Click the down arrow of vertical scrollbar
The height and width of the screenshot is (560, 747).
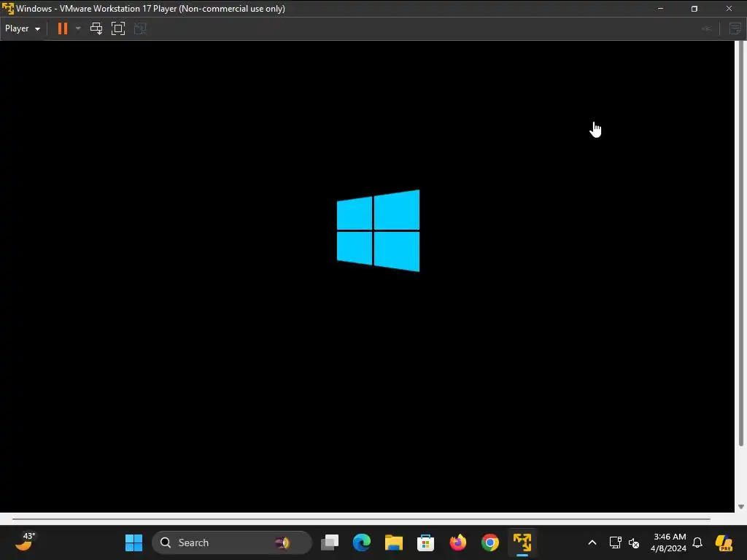741,507
